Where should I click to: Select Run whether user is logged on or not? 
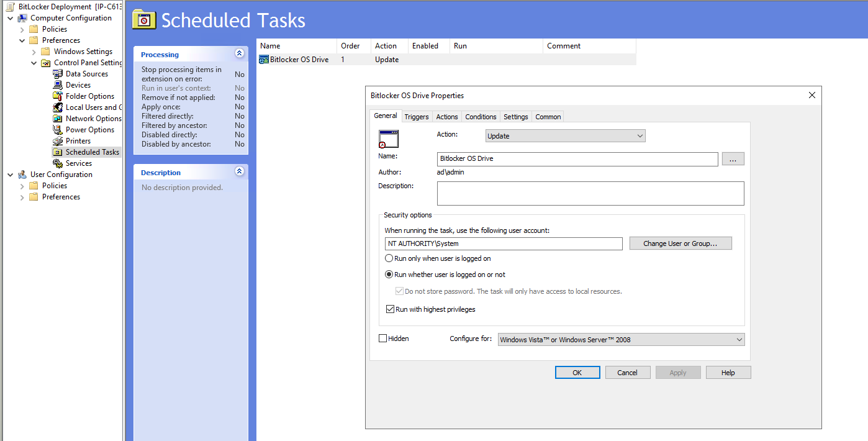[x=389, y=275]
